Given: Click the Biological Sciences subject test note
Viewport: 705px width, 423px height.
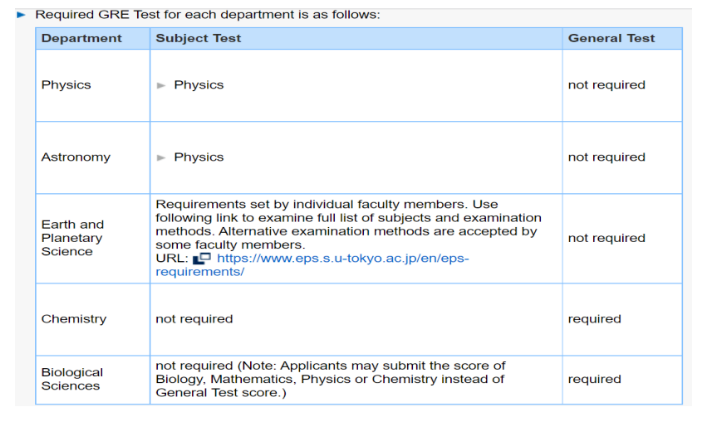Looking at the screenshot, I should pyautogui.click(x=330, y=379).
